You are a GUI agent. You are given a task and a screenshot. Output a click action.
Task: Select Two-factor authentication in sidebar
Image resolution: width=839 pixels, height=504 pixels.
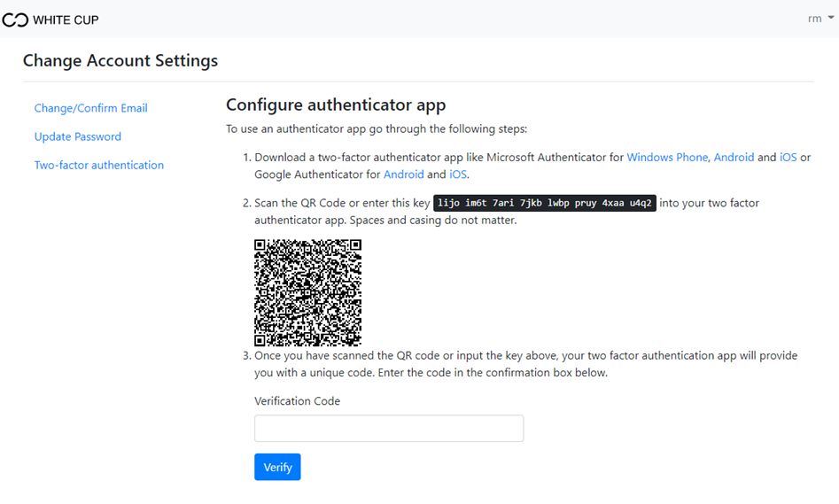[99, 166]
